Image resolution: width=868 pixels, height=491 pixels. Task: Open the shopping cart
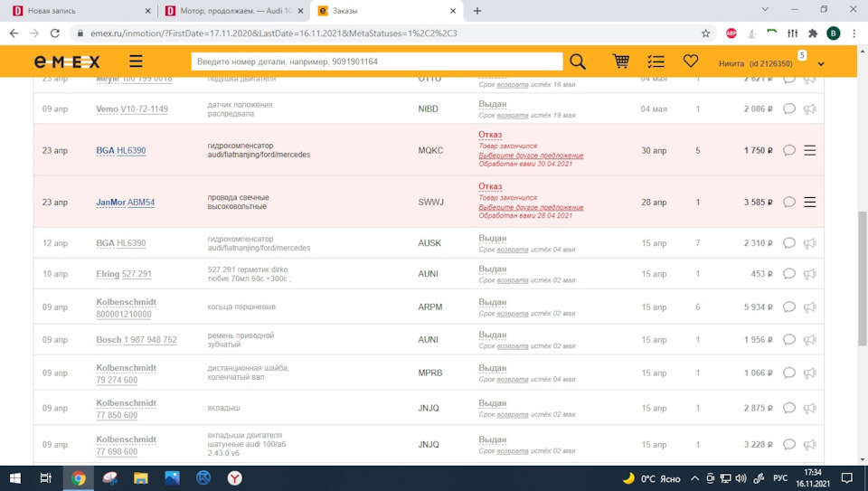pos(620,61)
